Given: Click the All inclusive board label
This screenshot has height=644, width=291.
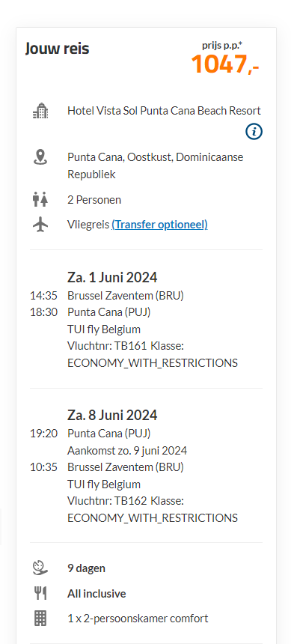Looking at the screenshot, I should tap(97, 594).
